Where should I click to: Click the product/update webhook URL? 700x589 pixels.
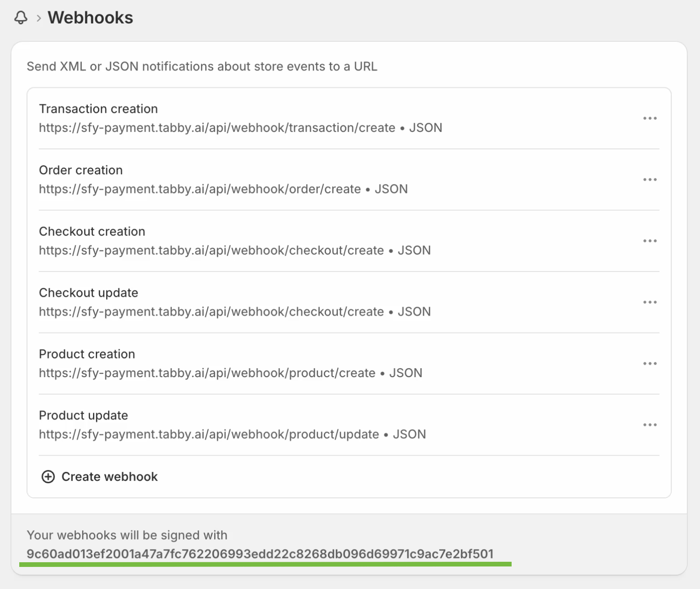(209, 434)
